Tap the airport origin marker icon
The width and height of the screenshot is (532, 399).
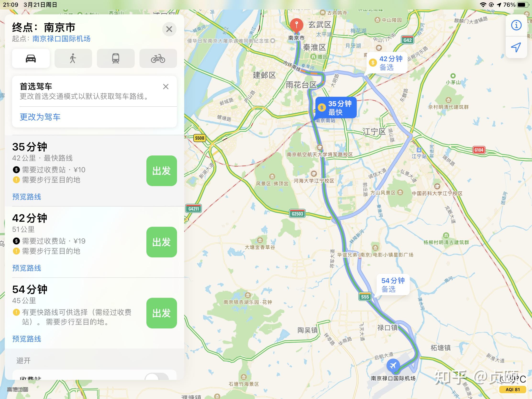pyautogui.click(x=393, y=365)
